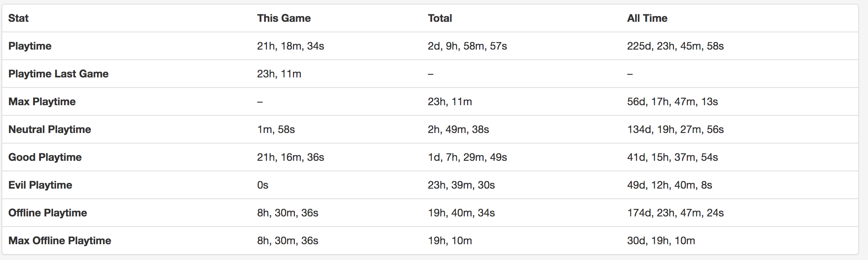Click the 2d, 9h, 58m, 57s value

click(467, 46)
